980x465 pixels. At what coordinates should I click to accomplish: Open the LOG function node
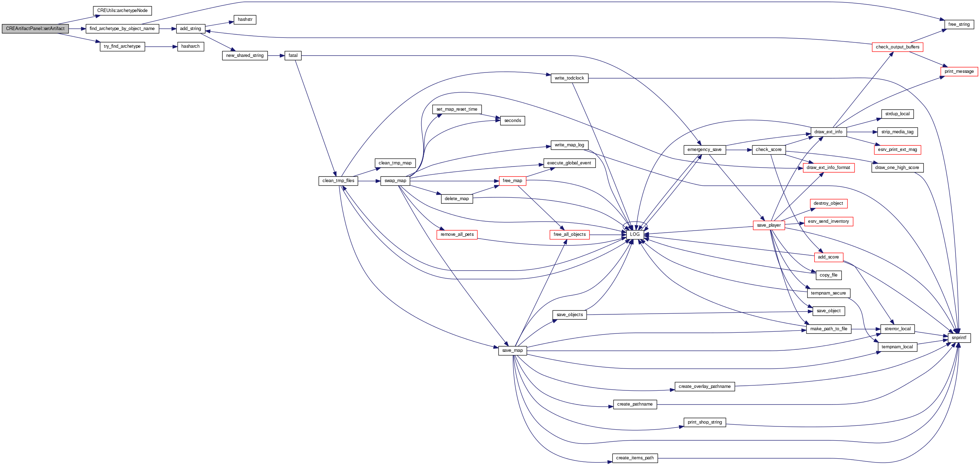(635, 234)
